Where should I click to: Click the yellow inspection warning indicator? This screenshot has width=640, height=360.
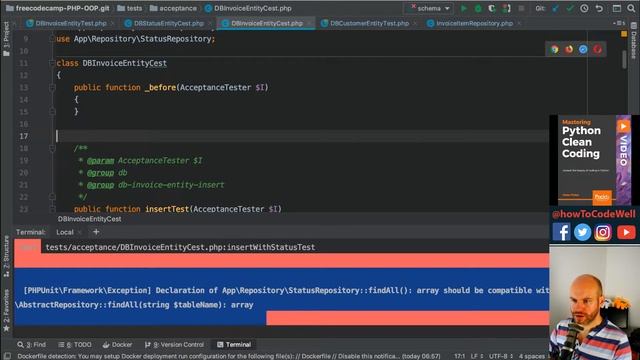(624, 34)
